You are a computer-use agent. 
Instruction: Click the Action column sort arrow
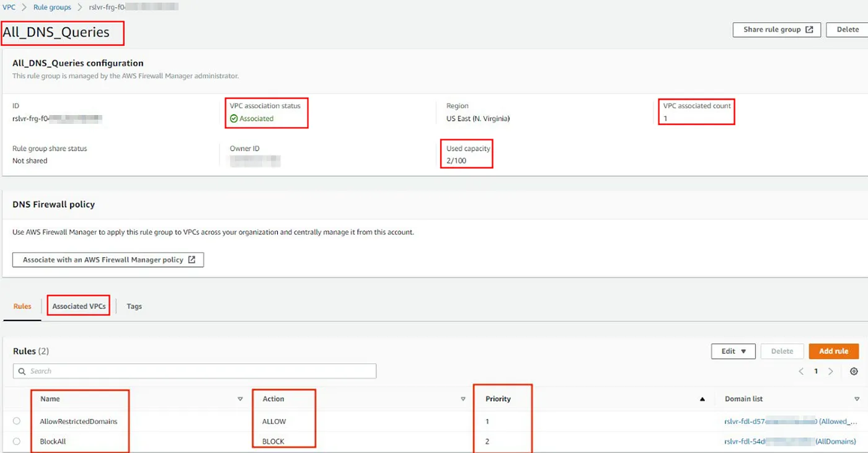463,399
